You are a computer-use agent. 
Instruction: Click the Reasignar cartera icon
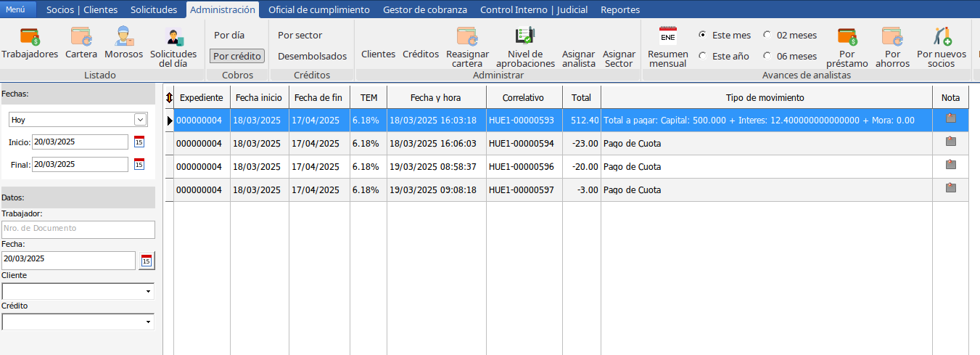(x=467, y=36)
